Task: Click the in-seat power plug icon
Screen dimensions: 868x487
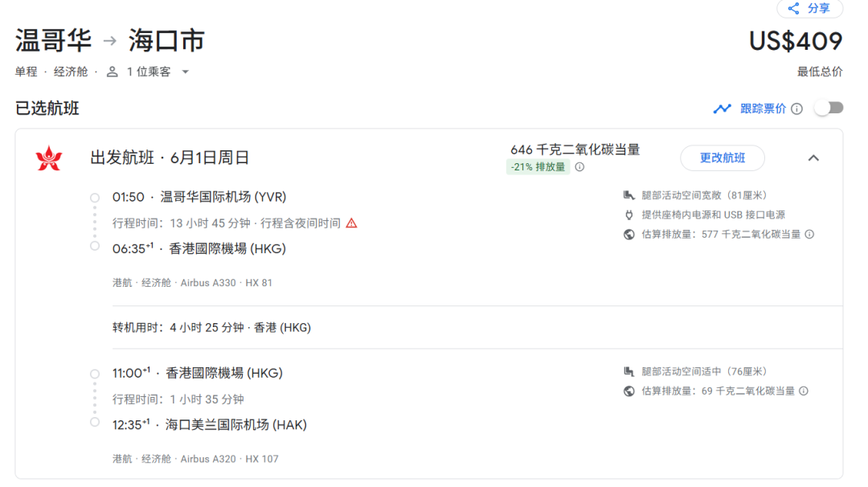Action: point(629,215)
